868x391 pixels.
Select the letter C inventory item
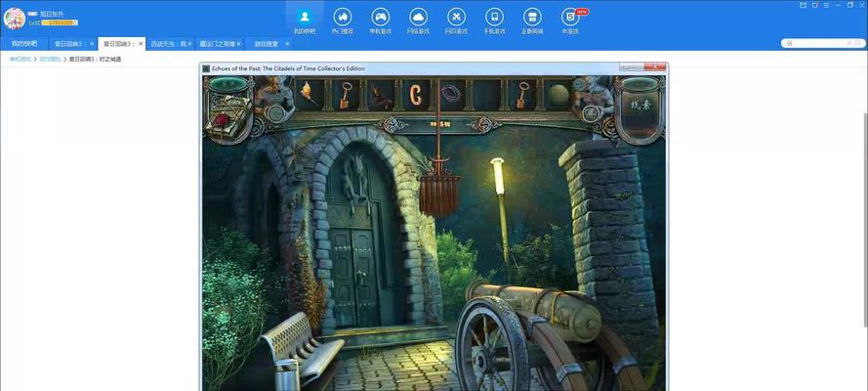tap(416, 95)
